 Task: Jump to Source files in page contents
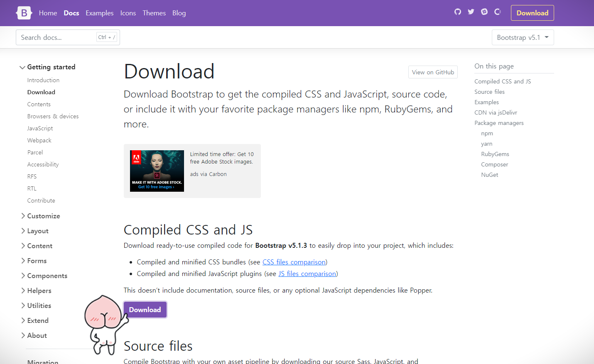tap(489, 92)
